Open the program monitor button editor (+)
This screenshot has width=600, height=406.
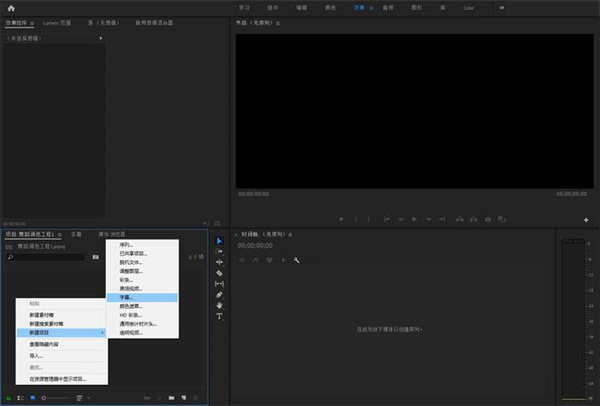[586, 219]
